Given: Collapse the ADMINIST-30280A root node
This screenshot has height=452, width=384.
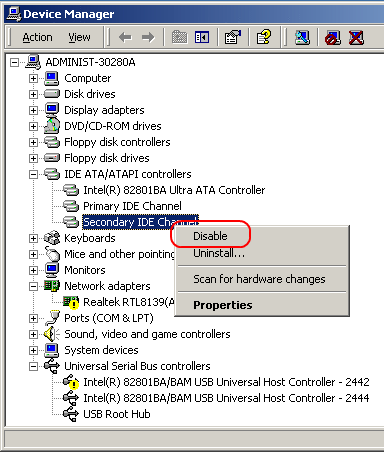Looking at the screenshot, I should [x=14, y=62].
